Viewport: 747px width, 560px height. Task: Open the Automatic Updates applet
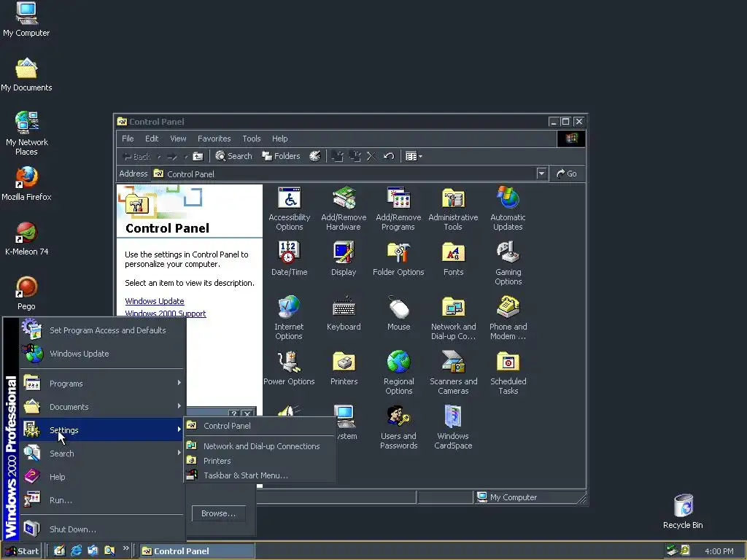(x=508, y=209)
